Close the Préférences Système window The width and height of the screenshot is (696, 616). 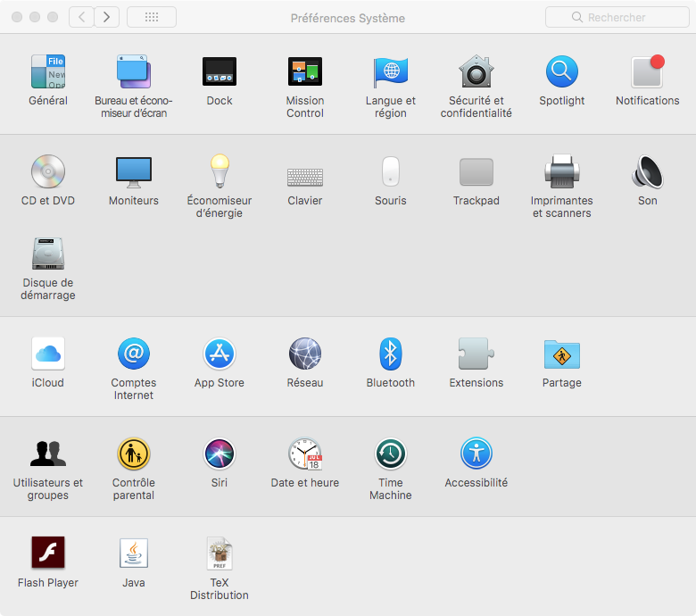[17, 17]
